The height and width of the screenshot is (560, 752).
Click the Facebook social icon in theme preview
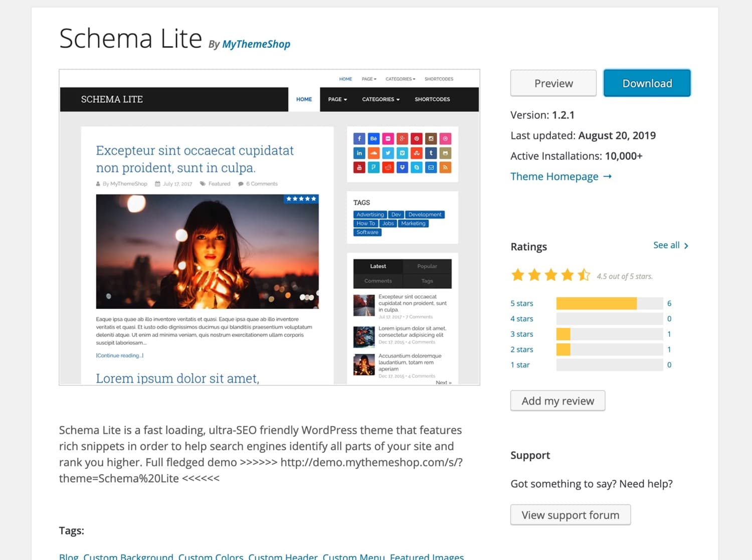tap(359, 138)
